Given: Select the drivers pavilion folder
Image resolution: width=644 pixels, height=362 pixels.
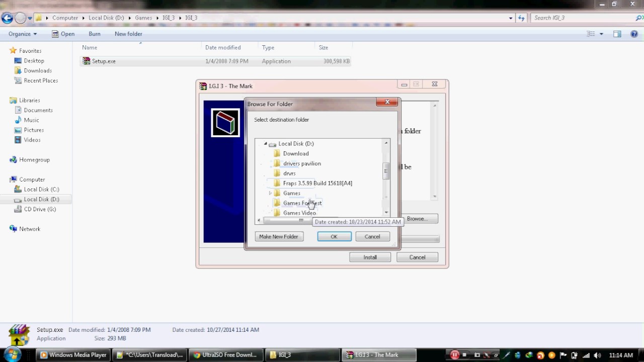Looking at the screenshot, I should (302, 164).
